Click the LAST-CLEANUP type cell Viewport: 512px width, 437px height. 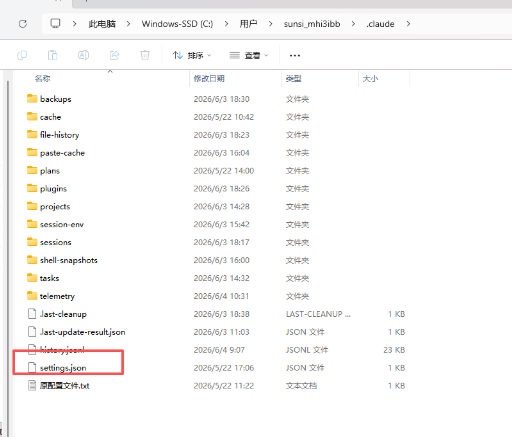click(x=318, y=314)
